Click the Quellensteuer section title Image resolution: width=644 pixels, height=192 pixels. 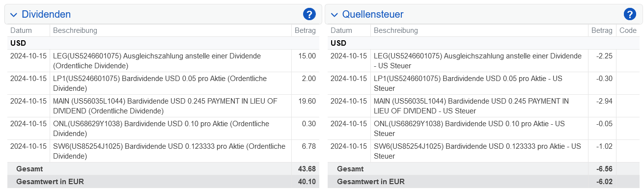pyautogui.click(x=373, y=15)
